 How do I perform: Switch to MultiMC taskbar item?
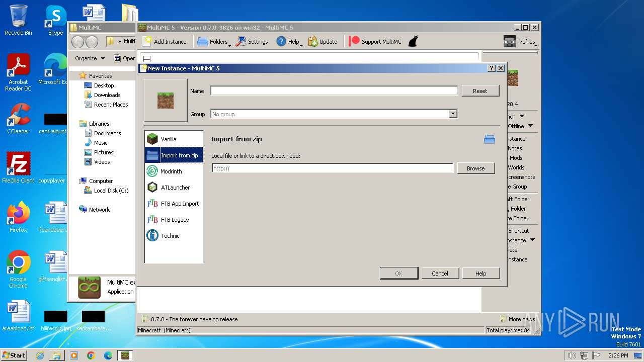[x=125, y=355]
